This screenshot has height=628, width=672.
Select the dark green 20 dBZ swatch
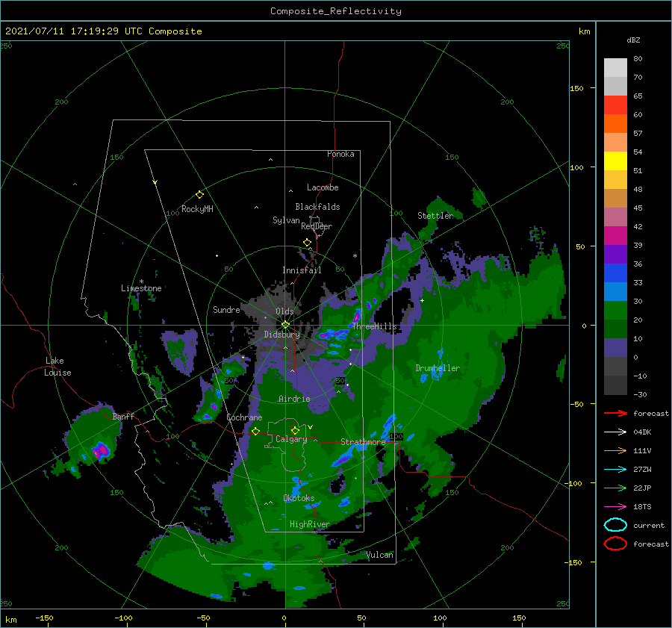[x=615, y=329]
